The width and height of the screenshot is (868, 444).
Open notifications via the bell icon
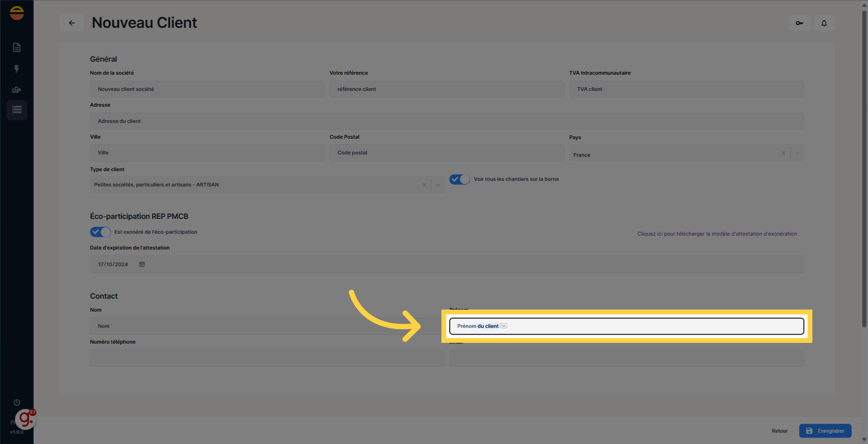824,23
